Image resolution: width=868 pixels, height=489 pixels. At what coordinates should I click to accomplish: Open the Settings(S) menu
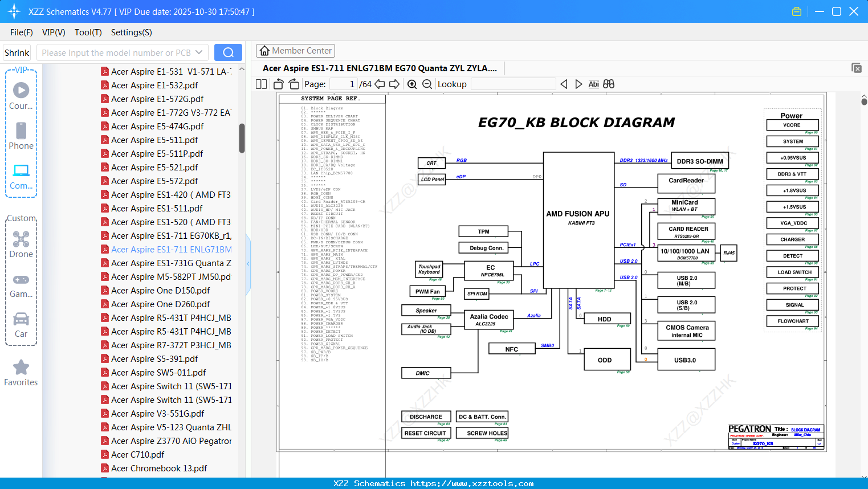click(132, 32)
